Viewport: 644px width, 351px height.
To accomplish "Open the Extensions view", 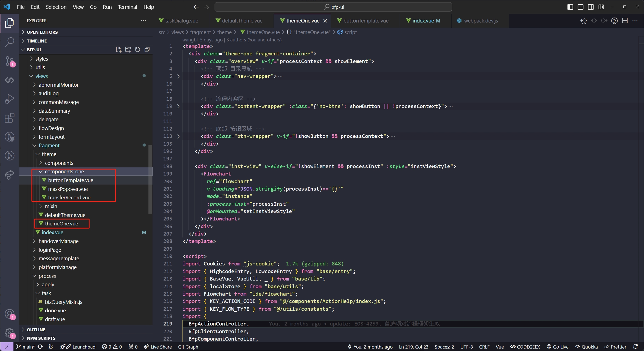I will click(x=10, y=118).
